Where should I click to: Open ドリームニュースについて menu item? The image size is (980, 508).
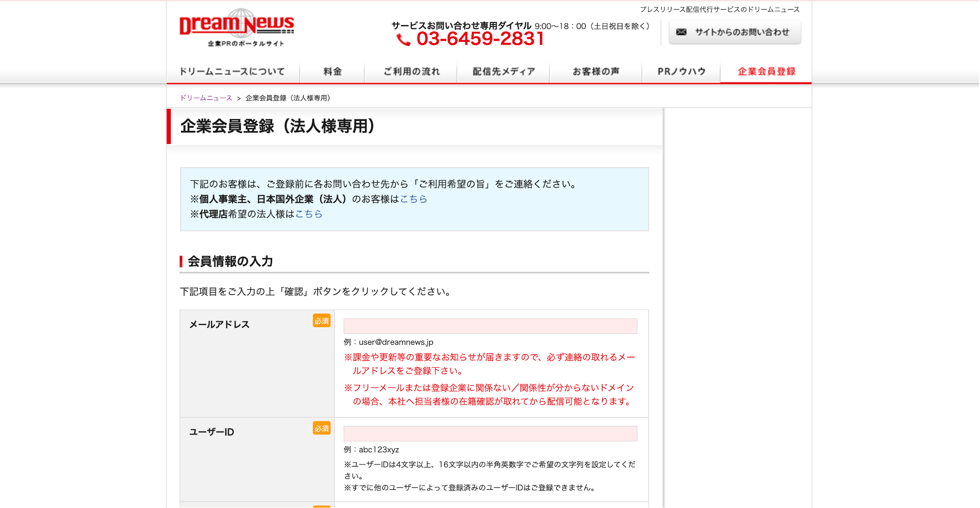pyautogui.click(x=233, y=72)
